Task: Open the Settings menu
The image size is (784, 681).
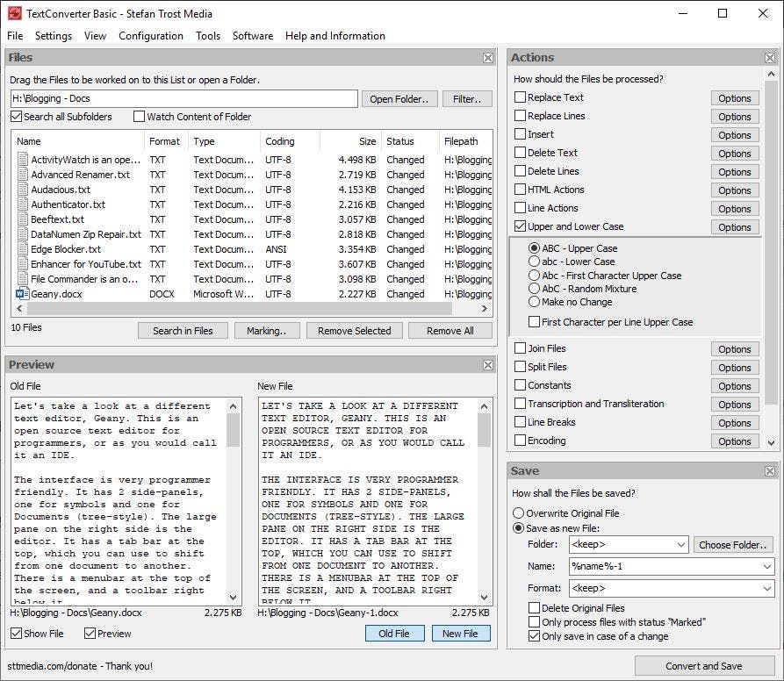Action: point(54,36)
